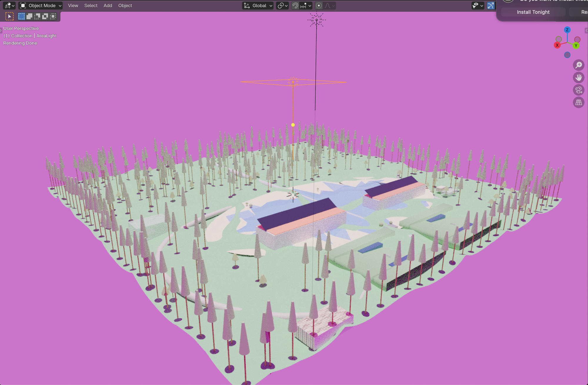Choose Set a new selection mode

pyautogui.click(x=21, y=16)
